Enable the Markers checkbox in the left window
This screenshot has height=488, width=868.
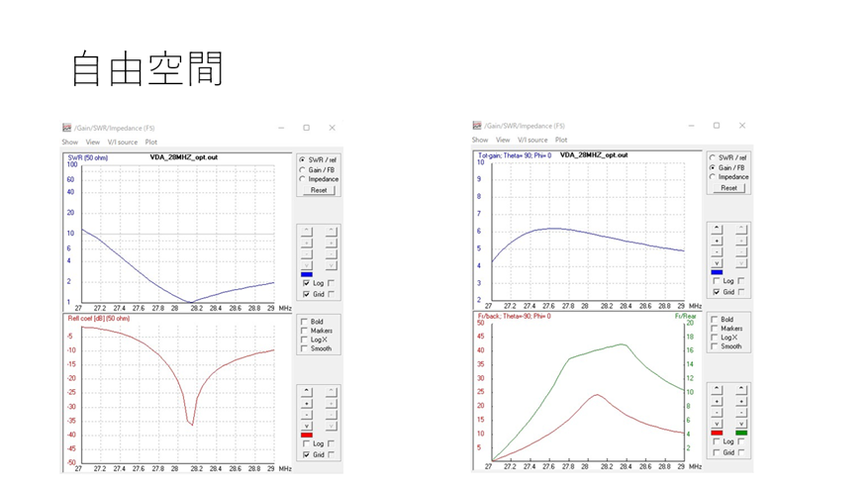[x=303, y=331]
